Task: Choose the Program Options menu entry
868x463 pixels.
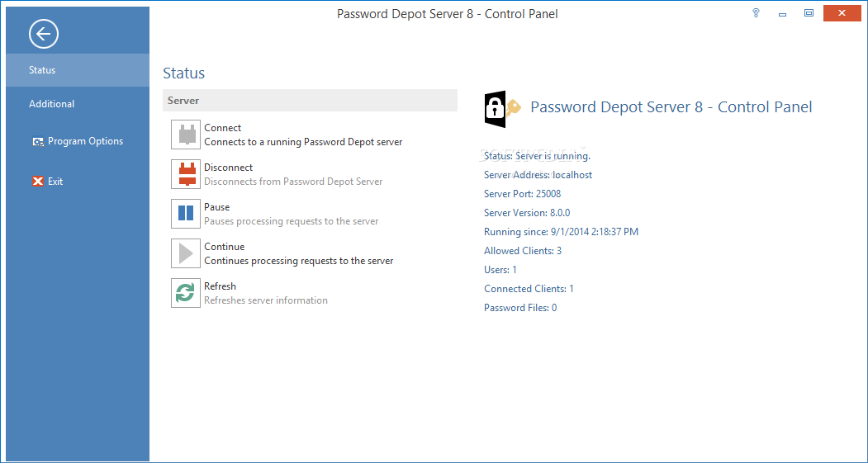Action: [85, 141]
